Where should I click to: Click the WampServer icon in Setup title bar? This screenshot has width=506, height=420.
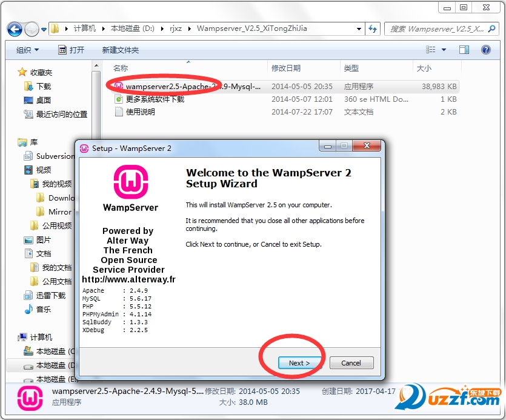coord(84,148)
